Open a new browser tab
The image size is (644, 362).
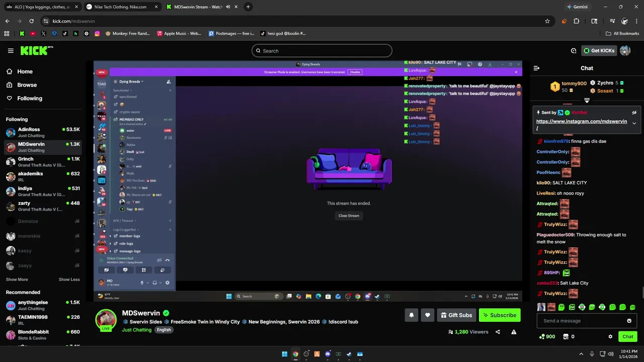[x=248, y=7]
